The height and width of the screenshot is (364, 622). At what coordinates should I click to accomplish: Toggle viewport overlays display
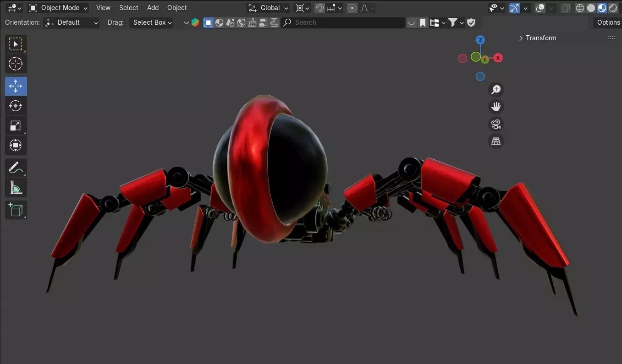540,8
